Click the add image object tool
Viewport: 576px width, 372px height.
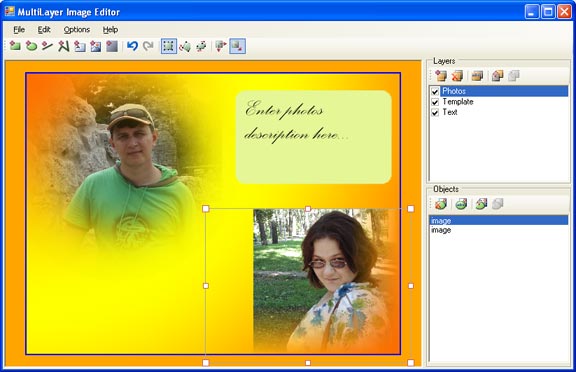[x=96, y=46]
